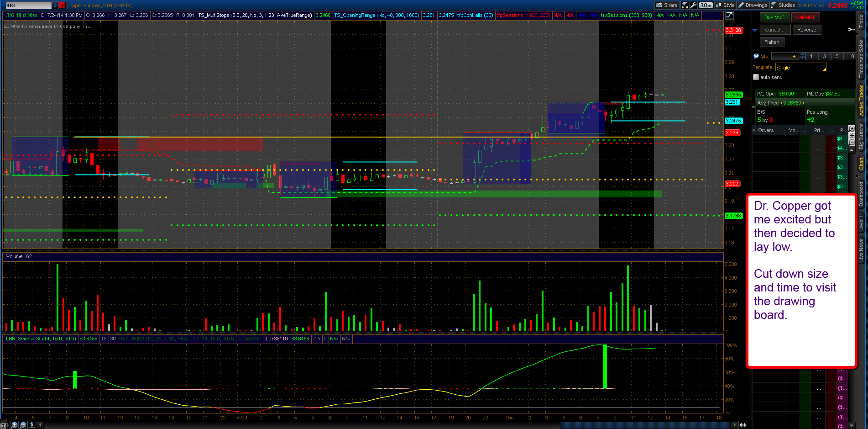868x429 pixels.
Task: Click the zoom in magnifier icon below chart
Action: (15, 425)
